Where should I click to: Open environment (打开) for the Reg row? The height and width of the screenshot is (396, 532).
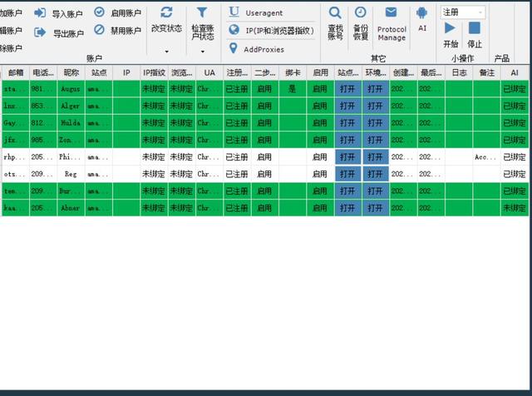376,174
